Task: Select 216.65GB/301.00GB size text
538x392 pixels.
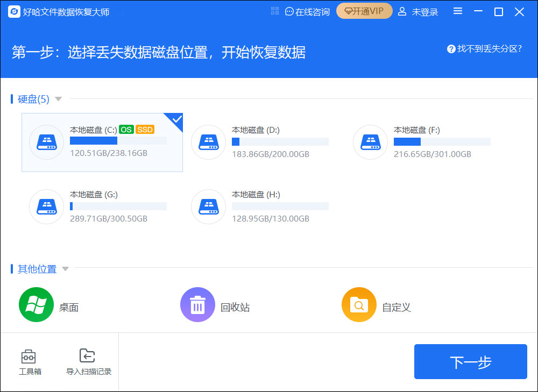Action: pyautogui.click(x=433, y=154)
